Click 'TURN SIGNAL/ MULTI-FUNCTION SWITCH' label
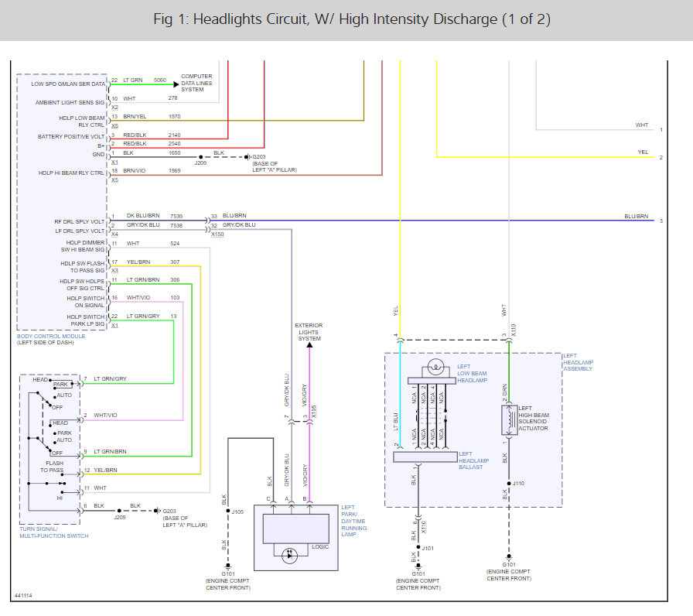 pyautogui.click(x=54, y=532)
